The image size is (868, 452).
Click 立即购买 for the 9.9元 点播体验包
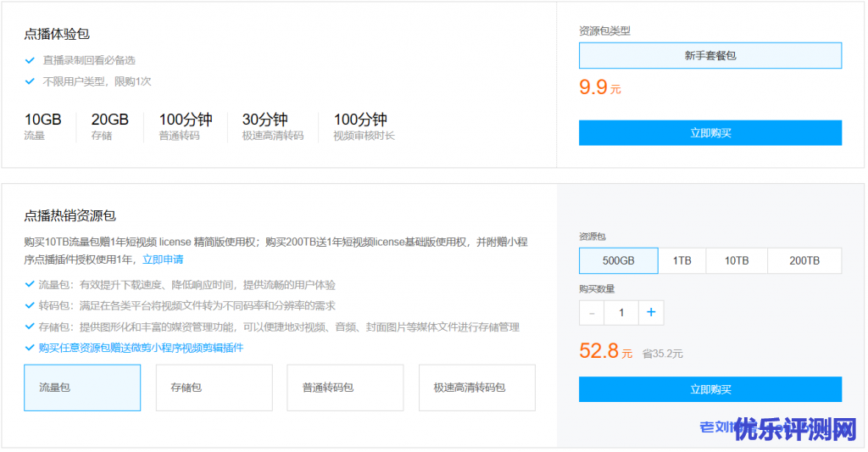click(x=709, y=133)
